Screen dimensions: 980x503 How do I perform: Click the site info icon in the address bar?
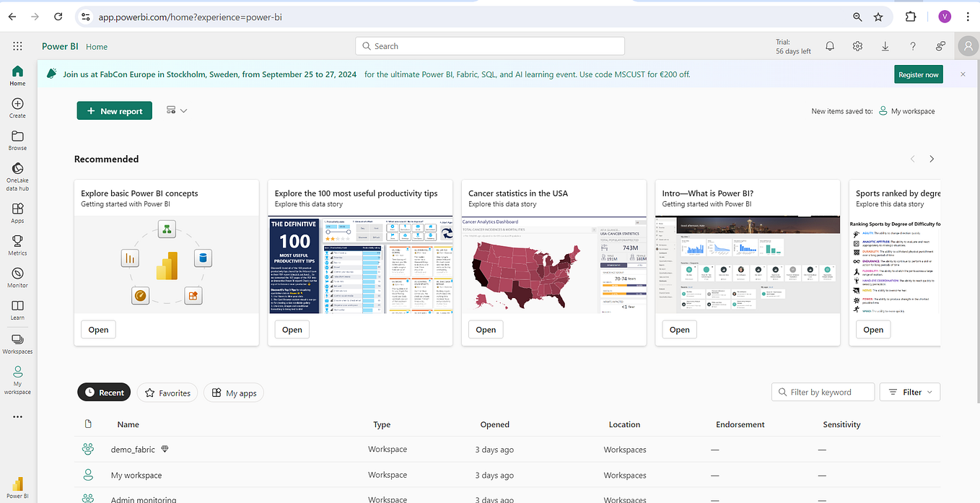pyautogui.click(x=85, y=17)
